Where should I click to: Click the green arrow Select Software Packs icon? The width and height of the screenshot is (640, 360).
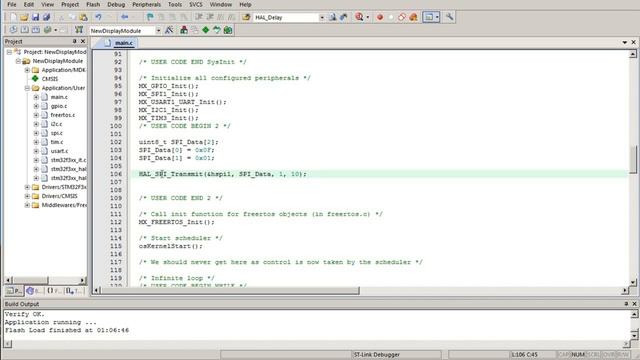(217, 30)
